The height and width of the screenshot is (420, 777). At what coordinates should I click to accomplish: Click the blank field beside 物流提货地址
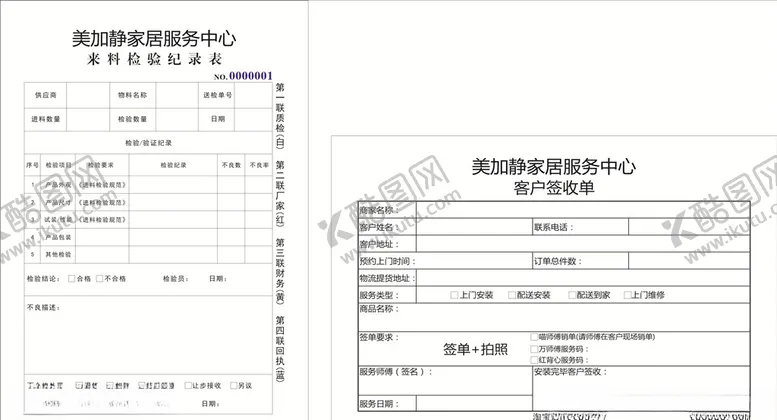583,278
